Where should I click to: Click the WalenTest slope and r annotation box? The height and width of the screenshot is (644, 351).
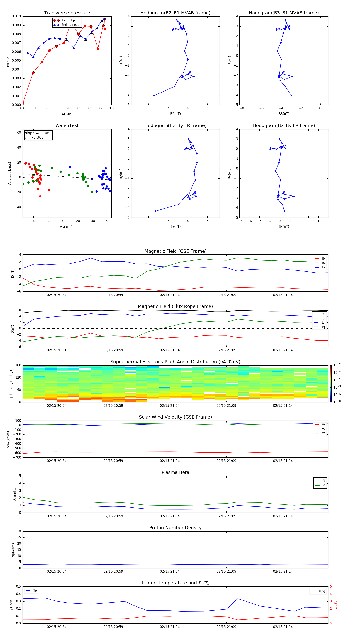click(x=38, y=135)
